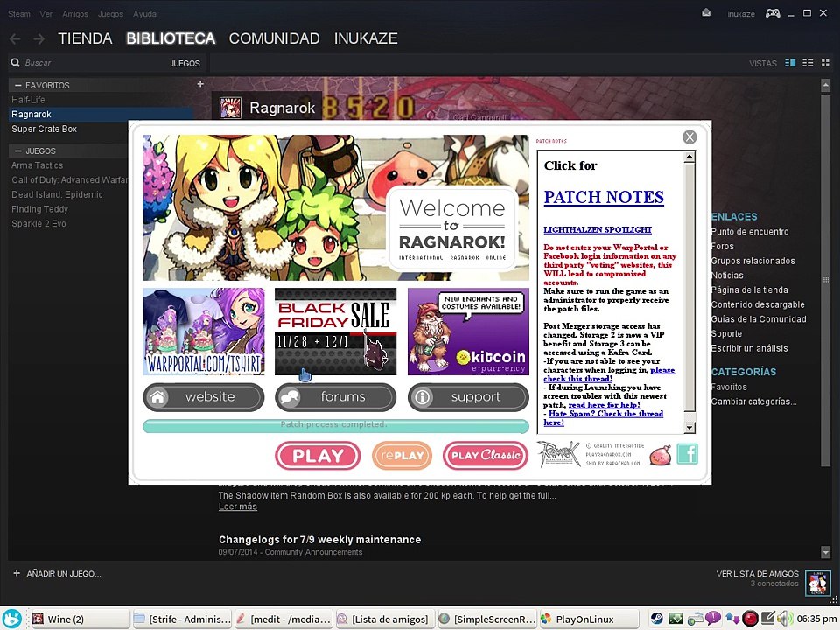Click the PLAY Classic button

486,456
